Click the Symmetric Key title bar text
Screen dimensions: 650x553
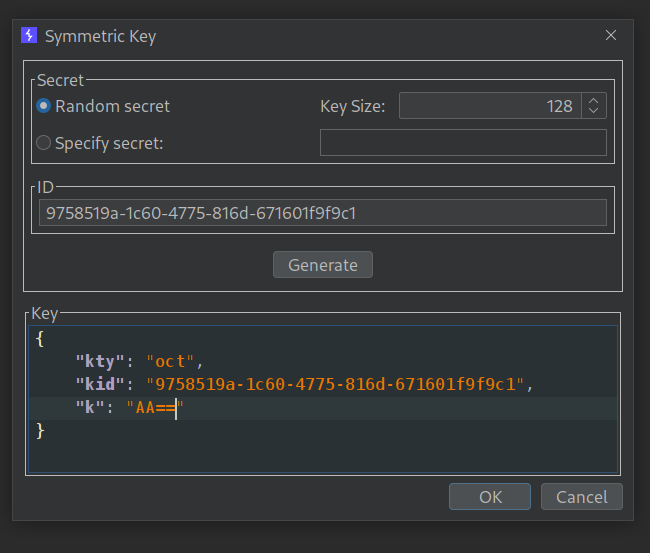coord(100,36)
